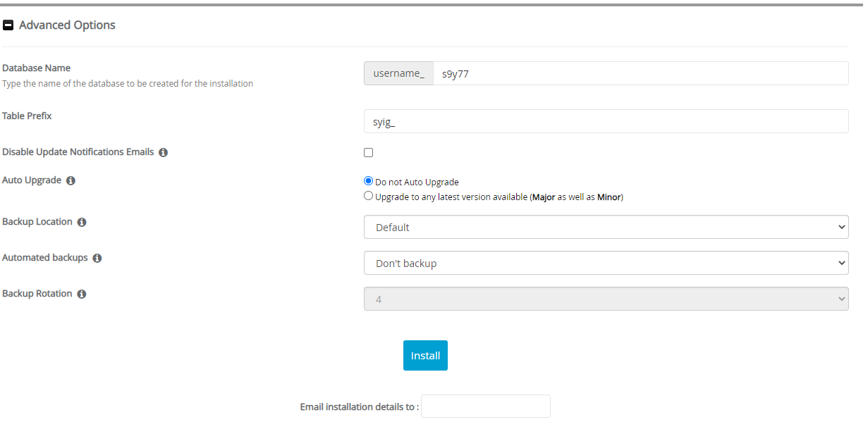Click the username_ prefix box
868x434 pixels.
(x=398, y=73)
